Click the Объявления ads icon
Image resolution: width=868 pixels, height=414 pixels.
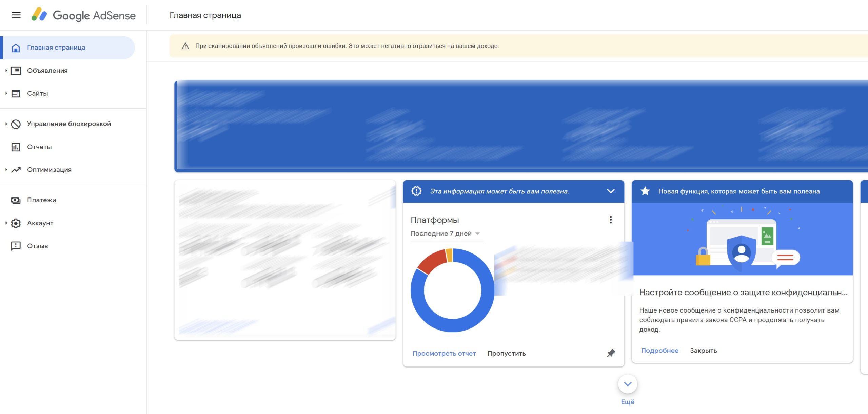coord(16,71)
